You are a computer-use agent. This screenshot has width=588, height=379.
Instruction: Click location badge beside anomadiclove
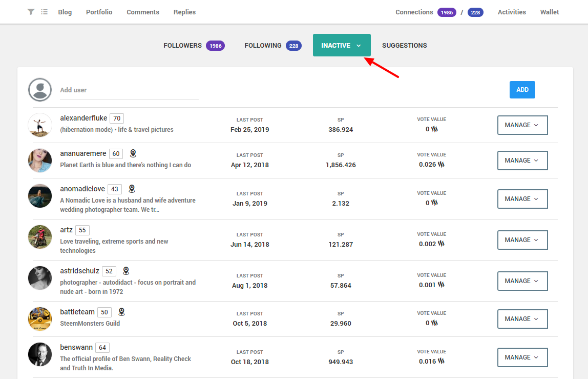click(x=132, y=189)
